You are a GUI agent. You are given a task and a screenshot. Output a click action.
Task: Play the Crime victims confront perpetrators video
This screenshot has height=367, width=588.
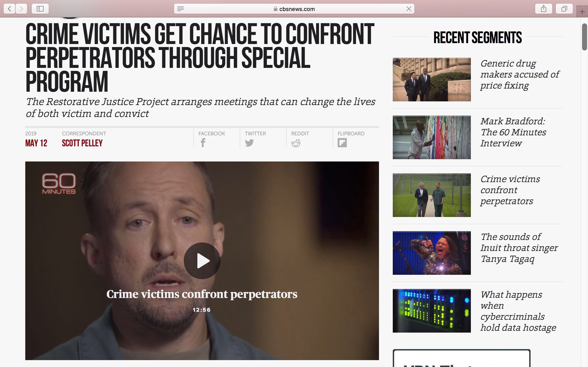tap(202, 261)
